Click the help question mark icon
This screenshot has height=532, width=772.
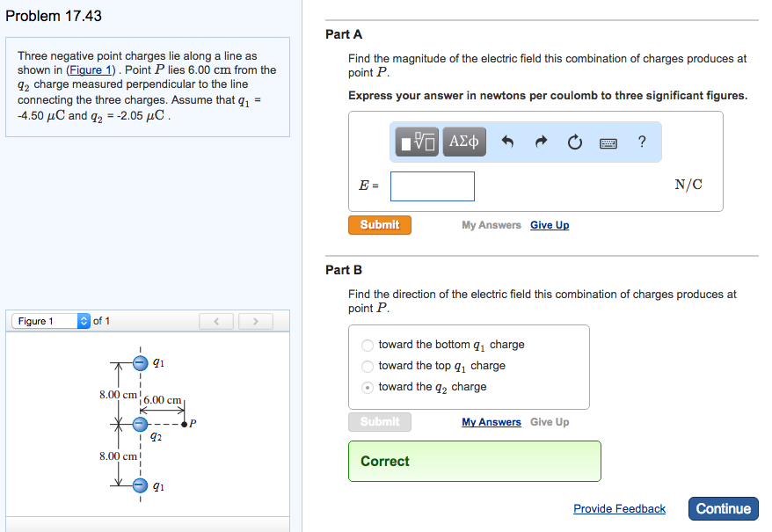click(641, 142)
